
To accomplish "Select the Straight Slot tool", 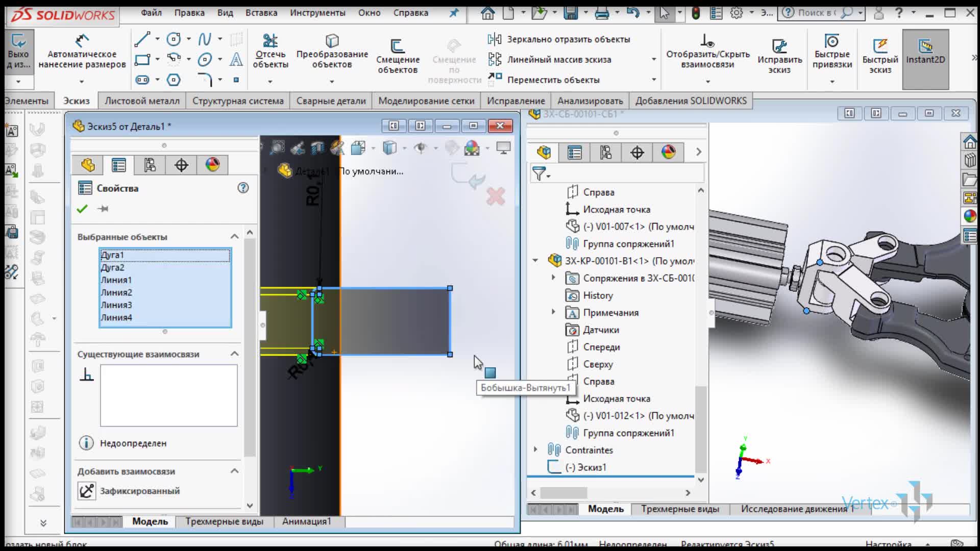I will coord(142,80).
